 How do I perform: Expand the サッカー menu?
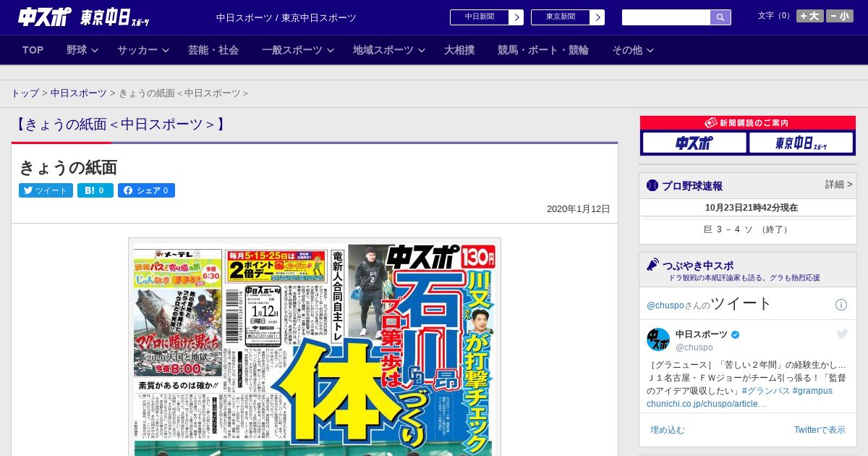coord(143,50)
